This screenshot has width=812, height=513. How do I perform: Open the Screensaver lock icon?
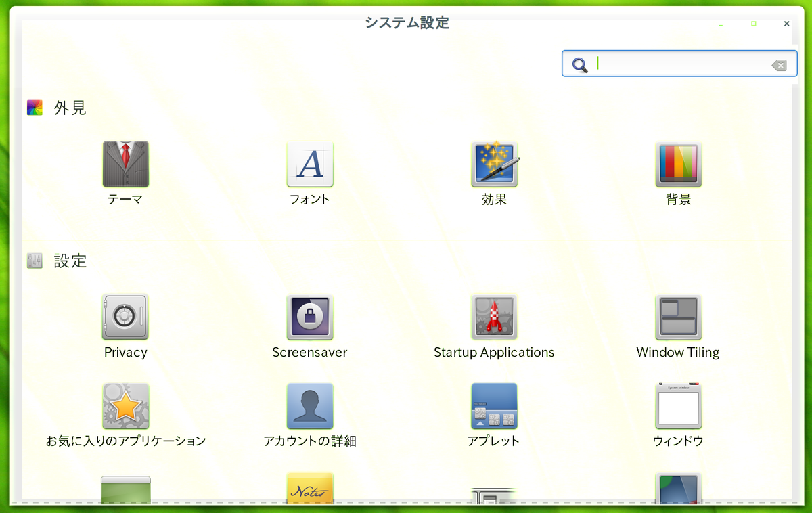[x=310, y=317]
